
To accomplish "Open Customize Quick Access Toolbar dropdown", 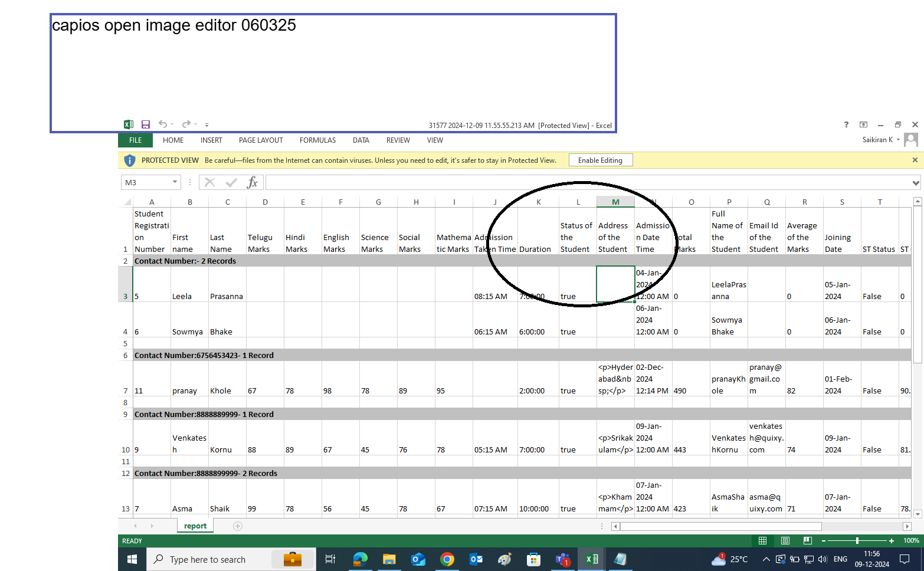I will 207,125.
